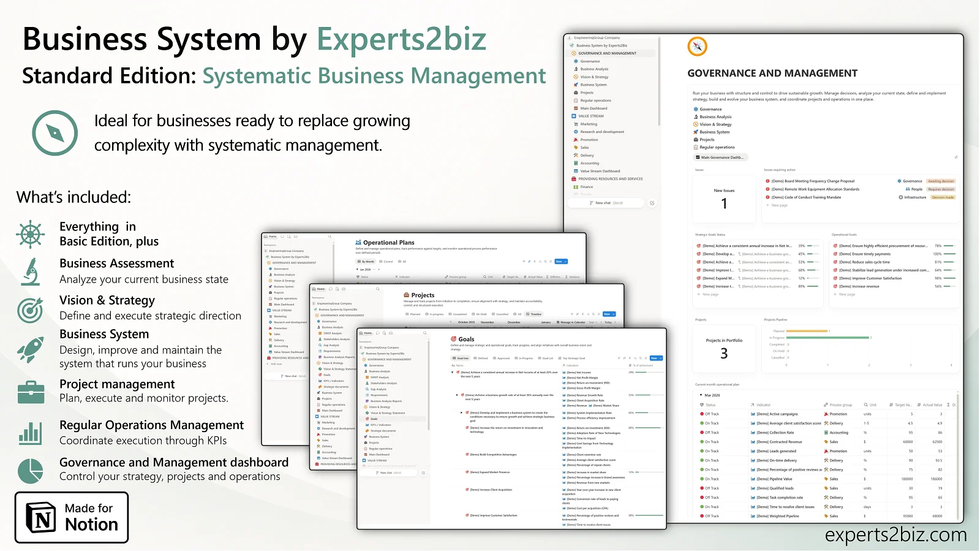Select the By Month tab in Operational Plans

(x=366, y=262)
